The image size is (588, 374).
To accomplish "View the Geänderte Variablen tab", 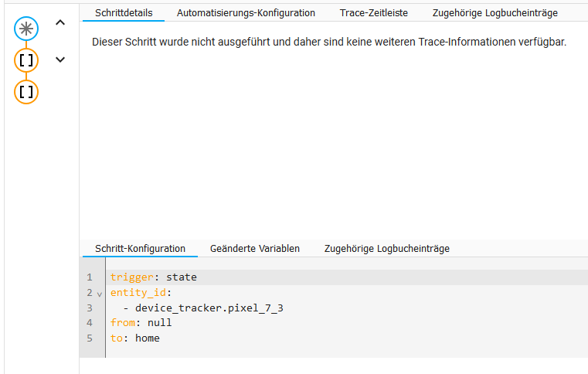I will pyautogui.click(x=255, y=249).
